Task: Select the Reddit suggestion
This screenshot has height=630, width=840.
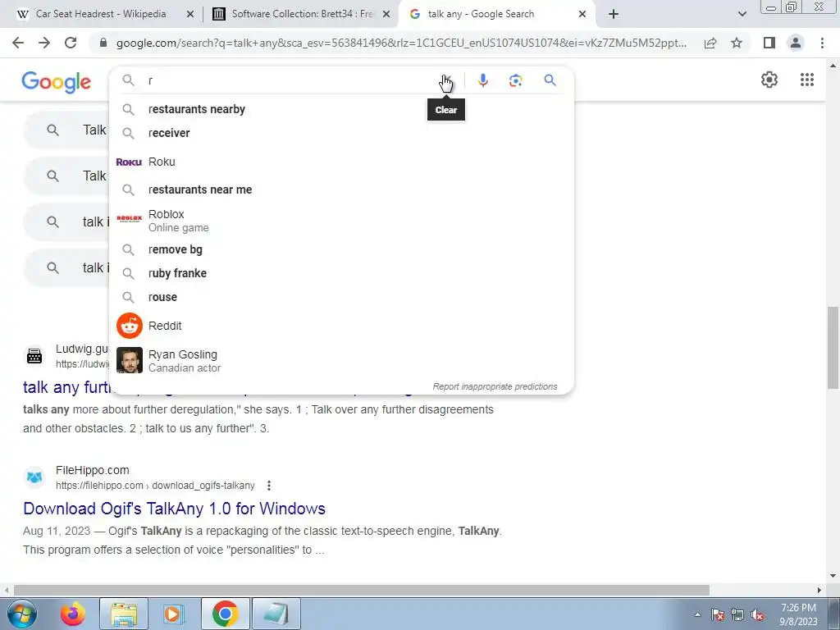Action: point(341,326)
